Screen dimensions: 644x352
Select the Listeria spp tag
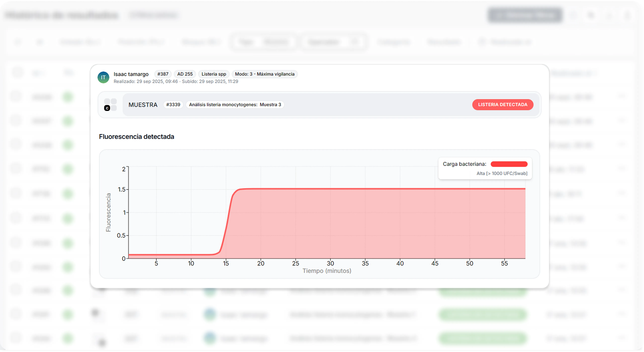click(x=213, y=74)
